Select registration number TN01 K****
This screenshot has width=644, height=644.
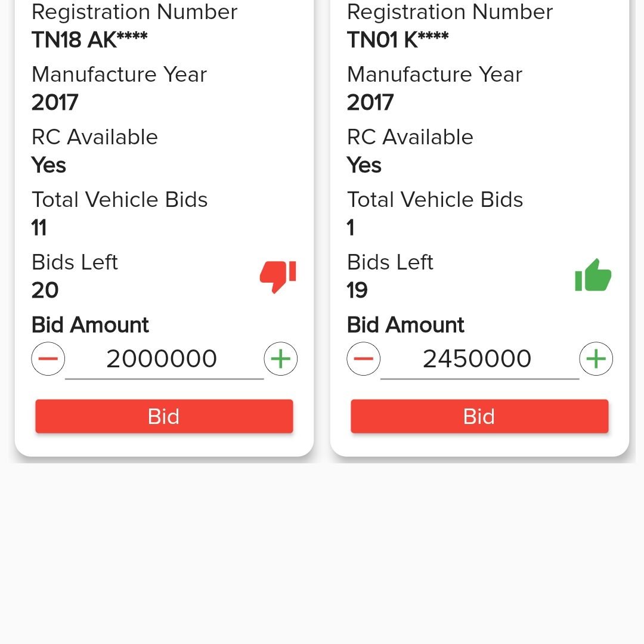click(398, 39)
